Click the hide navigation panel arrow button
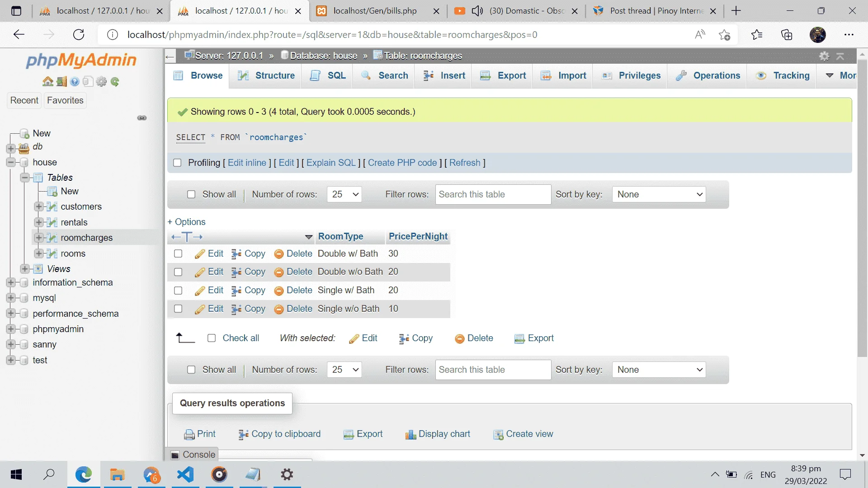This screenshot has height=488, width=868. (170, 56)
